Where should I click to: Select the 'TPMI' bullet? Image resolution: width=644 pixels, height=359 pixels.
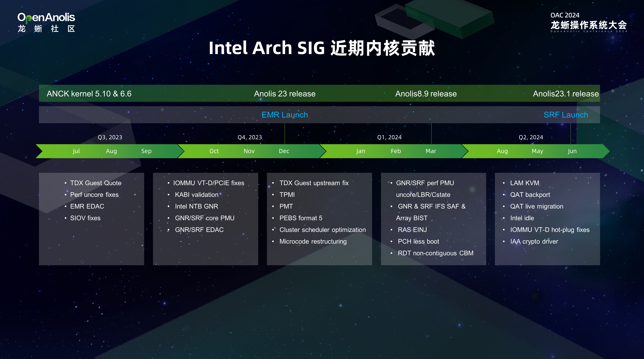(x=287, y=195)
